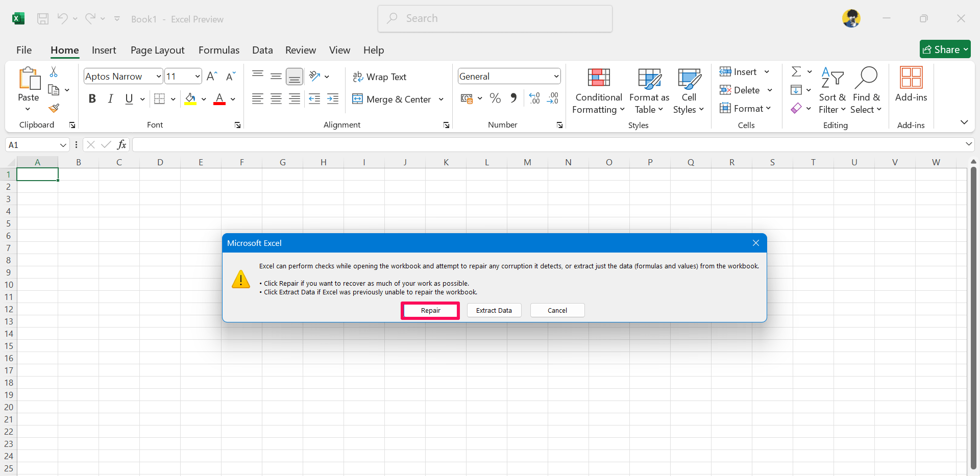Open the Sort & Filter dropdown
Screen dimensions: 980x476
pos(832,90)
